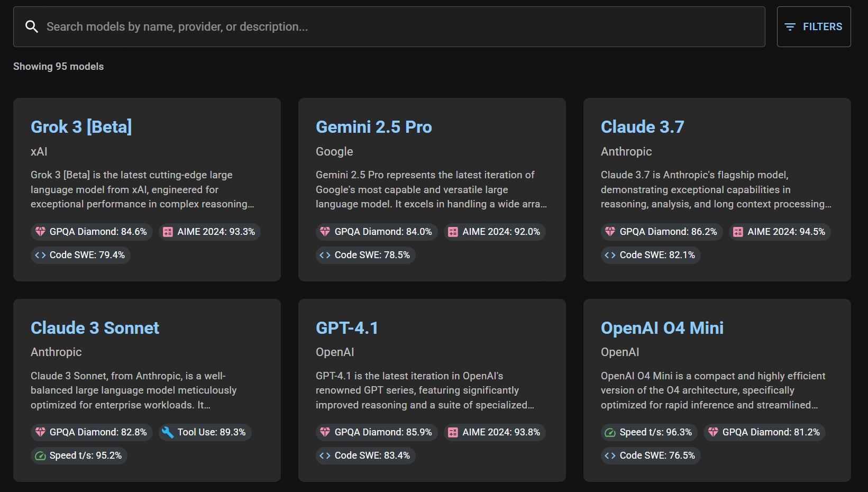Click the search magnifier icon

click(x=32, y=26)
